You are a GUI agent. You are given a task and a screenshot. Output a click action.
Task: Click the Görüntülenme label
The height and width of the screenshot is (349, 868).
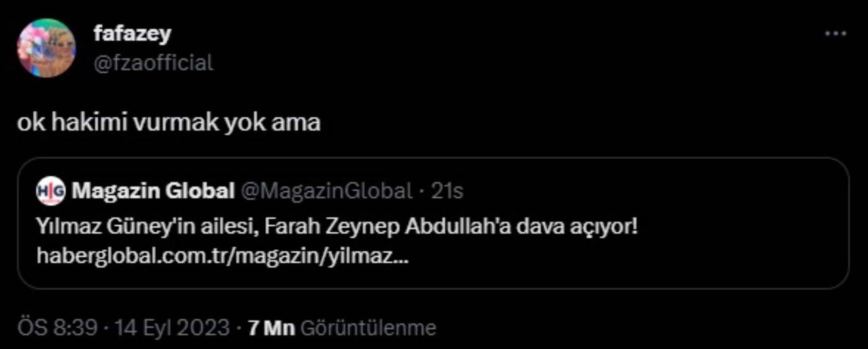click(368, 329)
